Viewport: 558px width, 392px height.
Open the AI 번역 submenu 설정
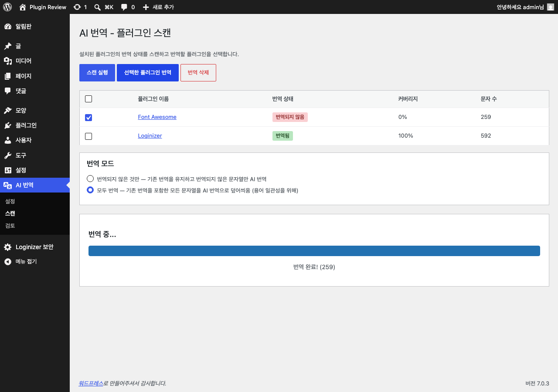click(10, 202)
